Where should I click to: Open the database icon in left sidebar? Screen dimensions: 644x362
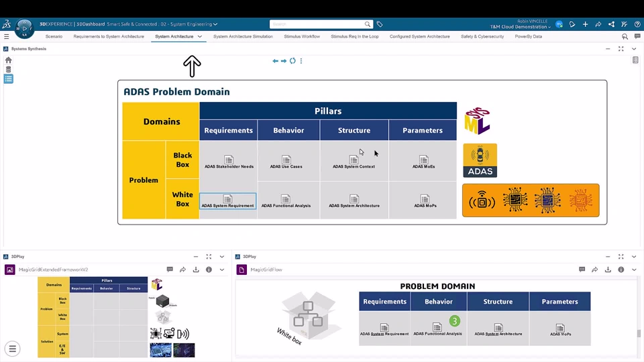coord(8,69)
